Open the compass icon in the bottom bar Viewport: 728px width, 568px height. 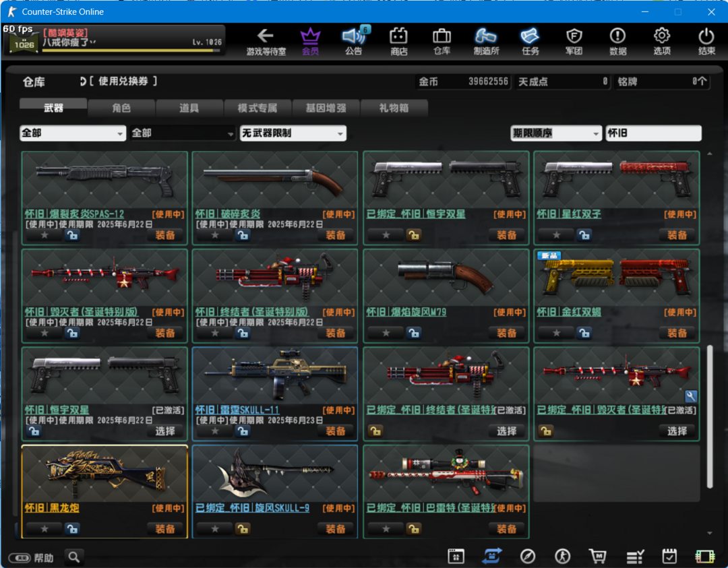[x=527, y=555]
